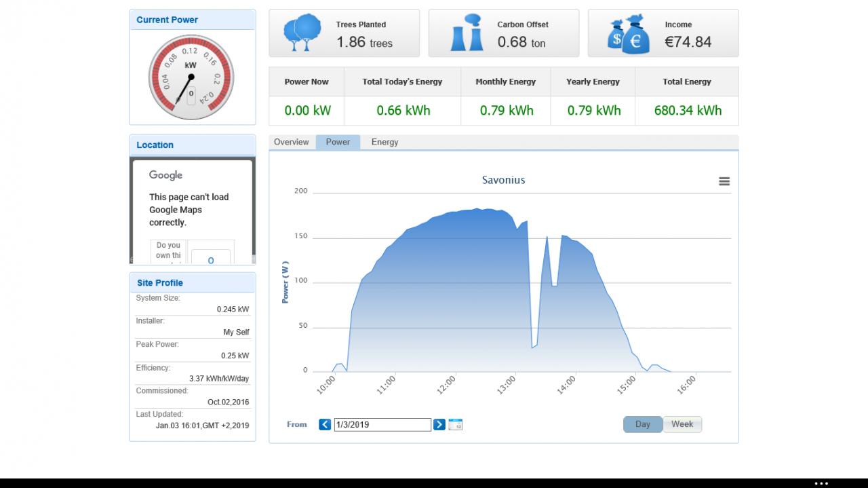
Task: Go to previous day with left arrow
Action: pyautogui.click(x=325, y=425)
